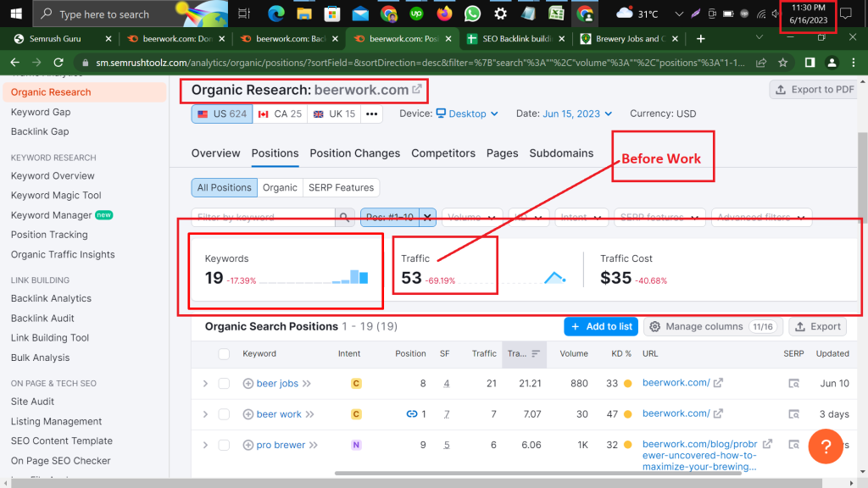Switch to the Subdomains tab
This screenshot has height=488, width=868.
561,153
